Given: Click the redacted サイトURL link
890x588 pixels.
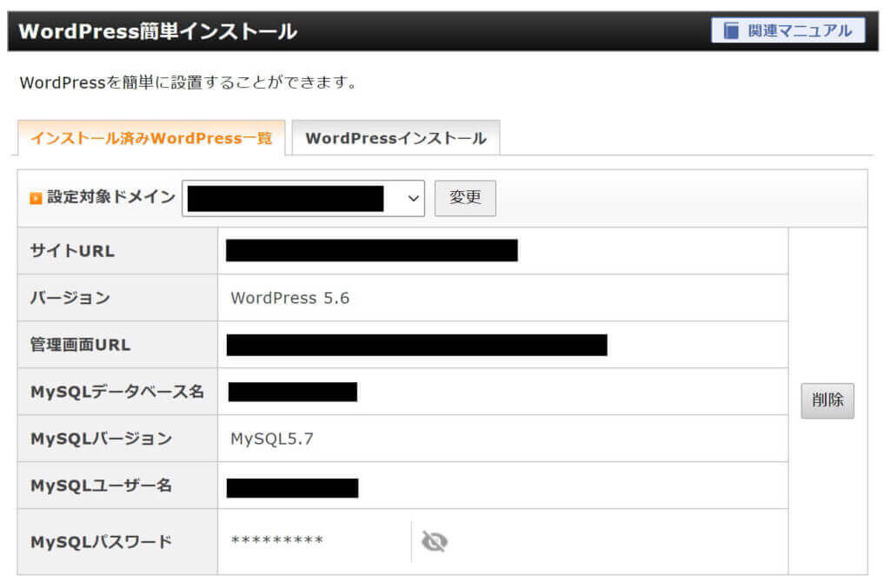Looking at the screenshot, I should click(372, 251).
